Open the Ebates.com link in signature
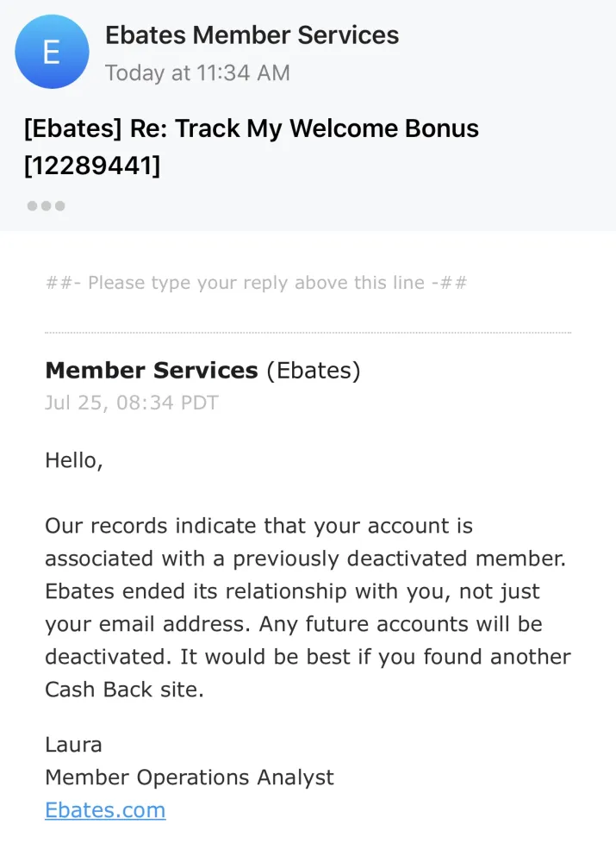616x862 pixels. coord(105,810)
